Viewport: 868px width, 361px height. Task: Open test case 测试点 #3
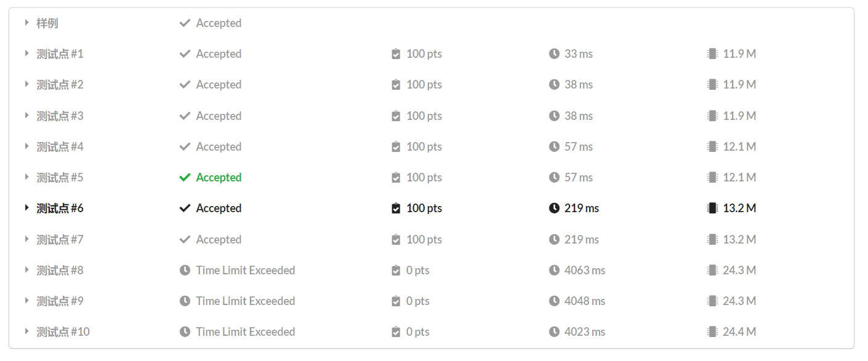point(60,116)
